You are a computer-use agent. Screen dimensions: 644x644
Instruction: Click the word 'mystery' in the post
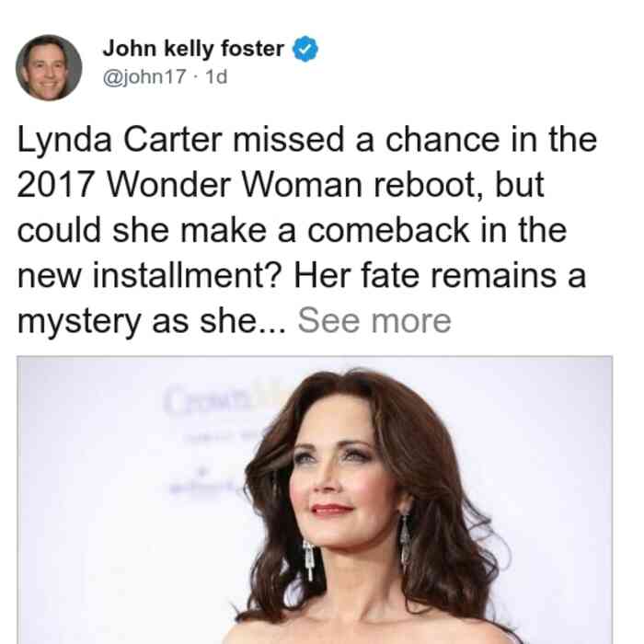point(79,322)
